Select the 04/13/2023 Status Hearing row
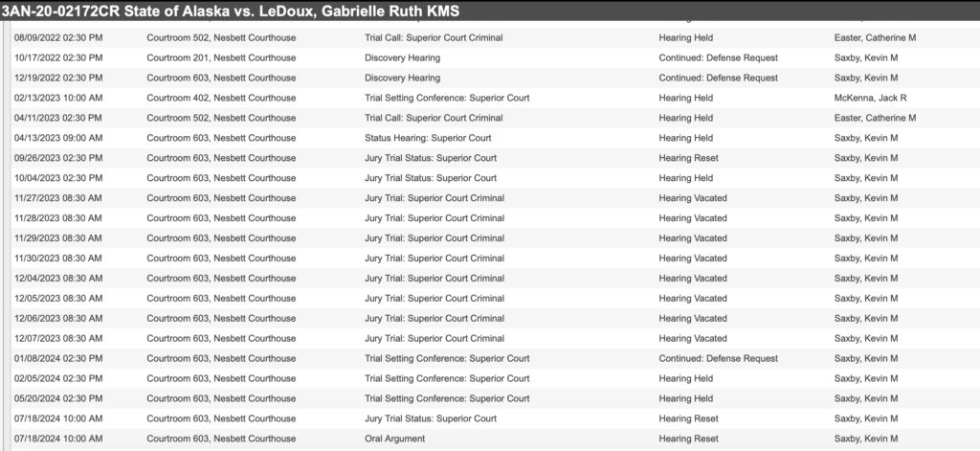The image size is (980, 451). (495, 138)
